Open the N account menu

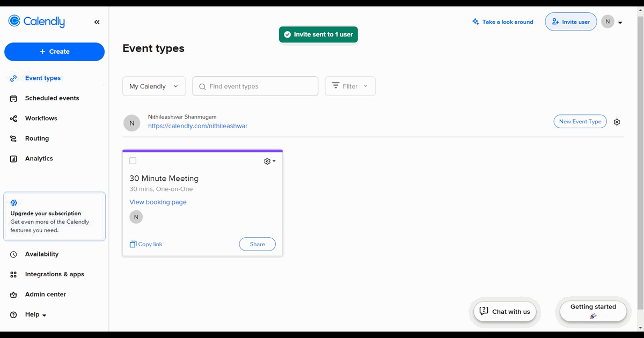611,22
